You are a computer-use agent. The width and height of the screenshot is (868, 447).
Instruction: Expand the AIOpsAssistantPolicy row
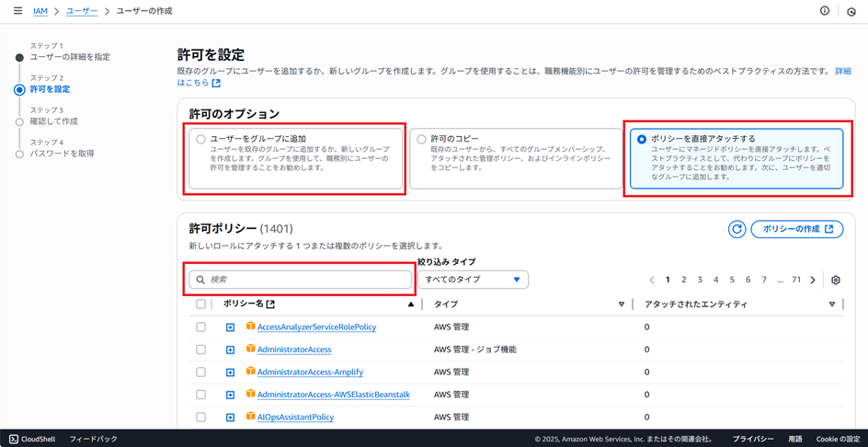[230, 417]
